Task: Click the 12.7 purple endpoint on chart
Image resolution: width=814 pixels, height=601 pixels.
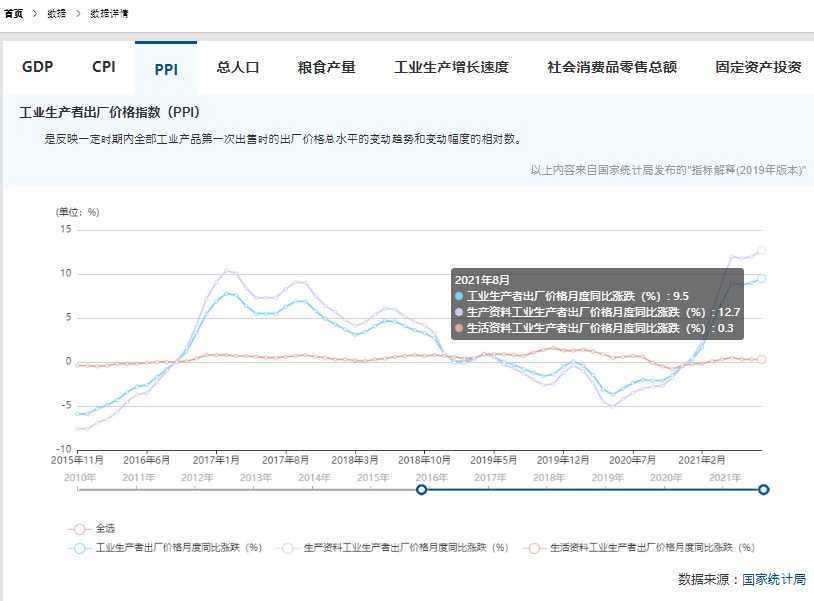Action: [761, 250]
